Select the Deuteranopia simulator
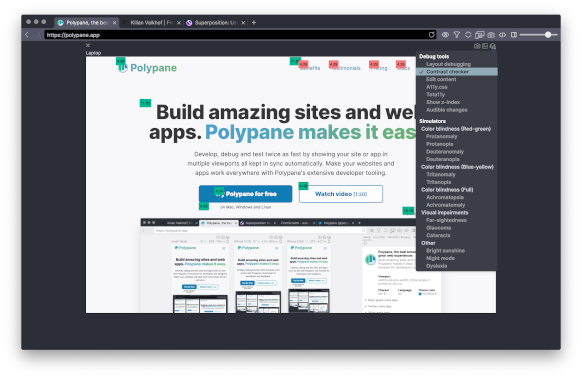The width and height of the screenshot is (582, 378). click(x=442, y=159)
